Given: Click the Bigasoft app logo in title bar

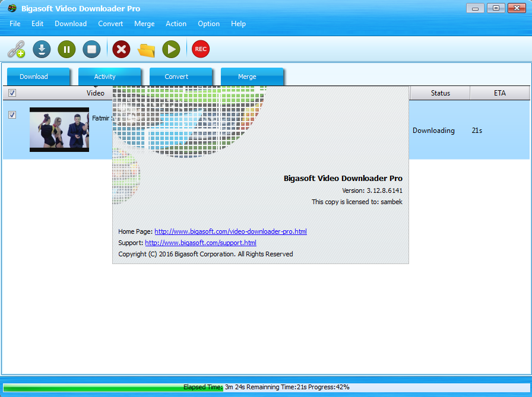Looking at the screenshot, I should click(x=12, y=8).
